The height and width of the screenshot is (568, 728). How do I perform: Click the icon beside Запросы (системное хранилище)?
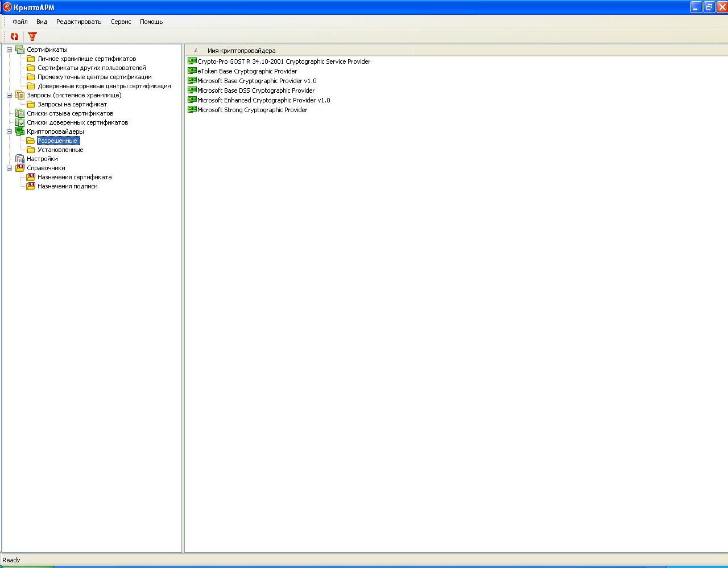click(20, 95)
